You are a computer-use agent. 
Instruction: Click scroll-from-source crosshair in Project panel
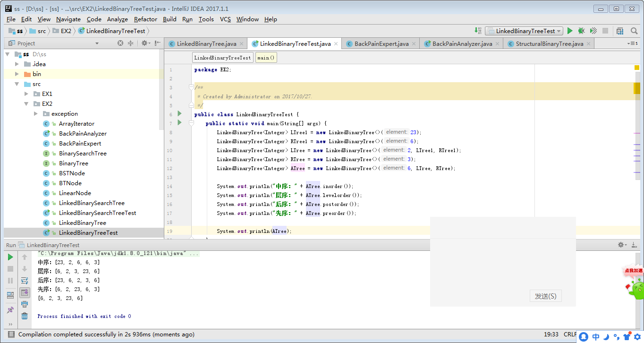click(x=120, y=43)
